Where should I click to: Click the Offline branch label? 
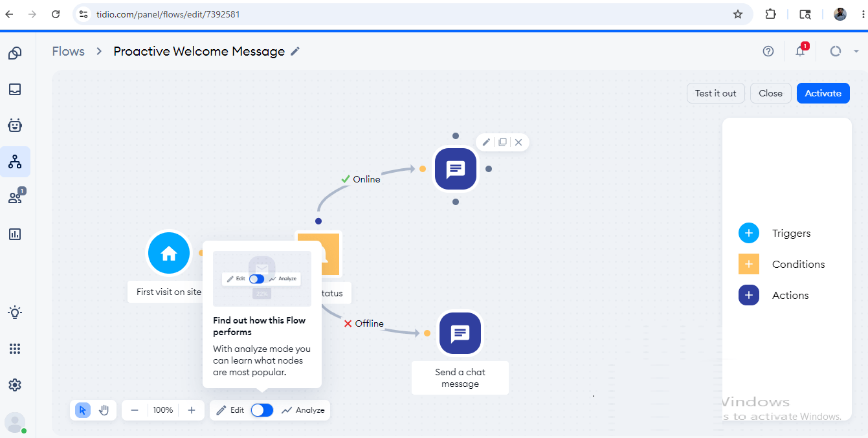370,323
